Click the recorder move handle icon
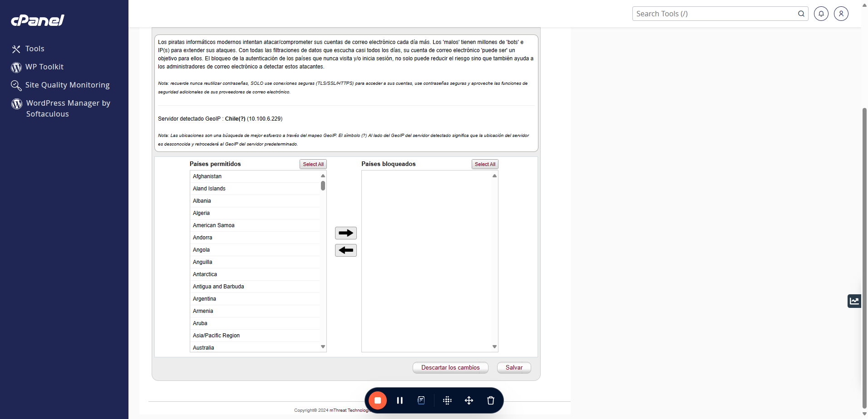 469,400
